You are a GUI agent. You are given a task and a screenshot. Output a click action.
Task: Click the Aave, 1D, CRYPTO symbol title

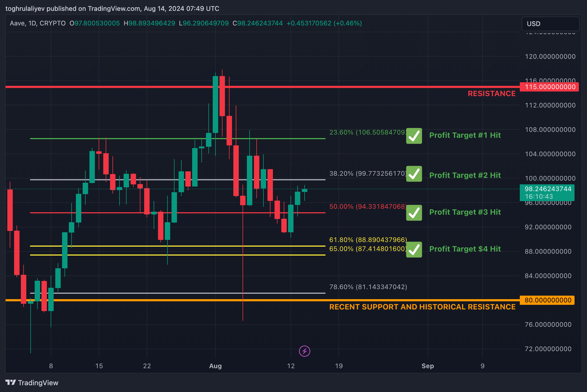(x=38, y=23)
